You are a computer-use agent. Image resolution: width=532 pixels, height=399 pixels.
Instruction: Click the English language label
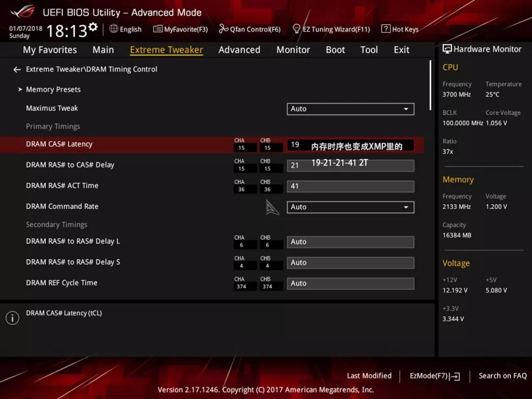pyautogui.click(x=131, y=29)
